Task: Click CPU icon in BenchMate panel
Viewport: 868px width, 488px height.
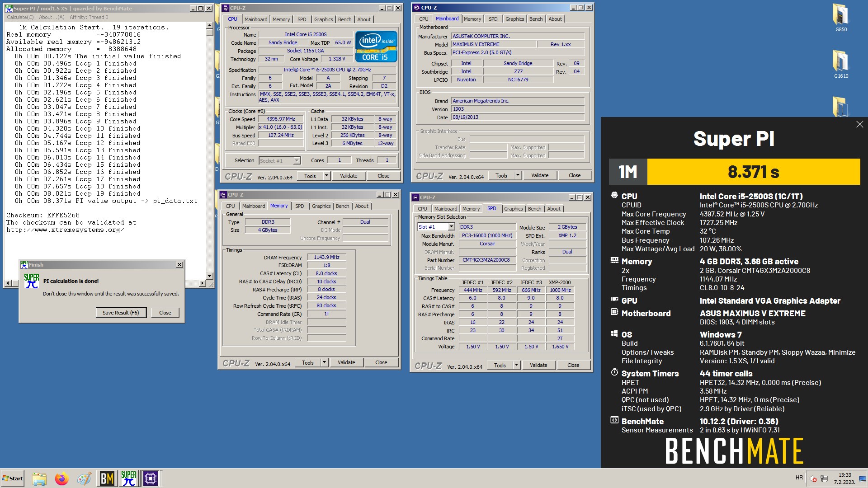Action: (x=614, y=195)
